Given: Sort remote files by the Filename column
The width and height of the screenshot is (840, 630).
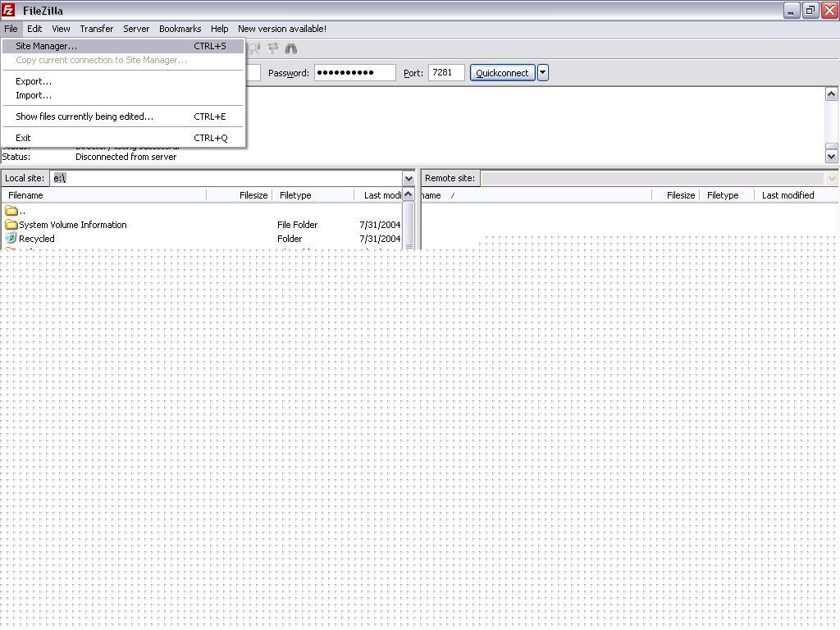Looking at the screenshot, I should point(536,195).
